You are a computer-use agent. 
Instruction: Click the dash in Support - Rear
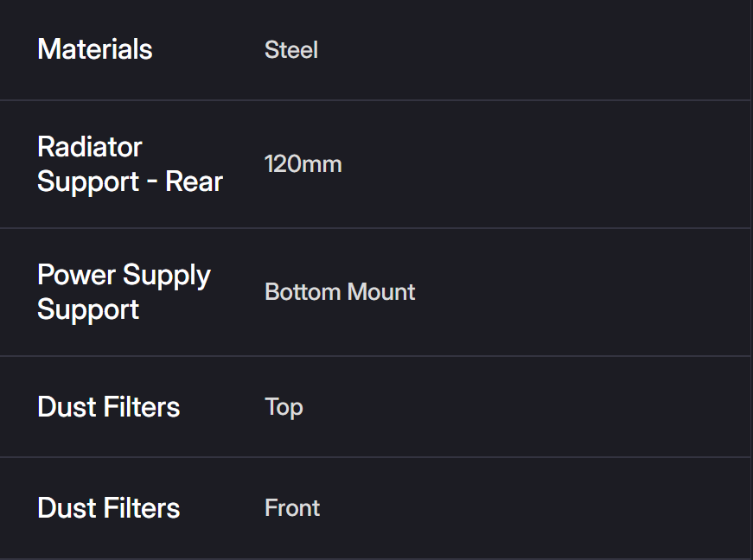coord(151,182)
